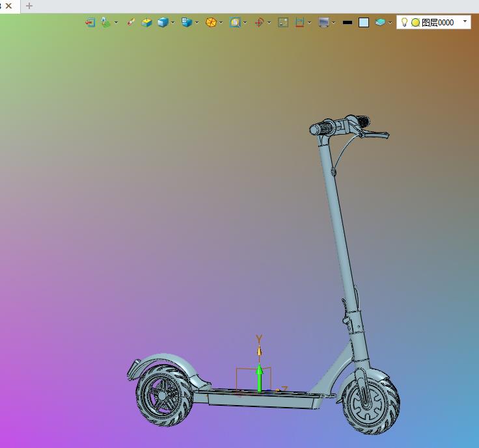
Task: Click the scooter's rear wheel
Action: coord(164,396)
